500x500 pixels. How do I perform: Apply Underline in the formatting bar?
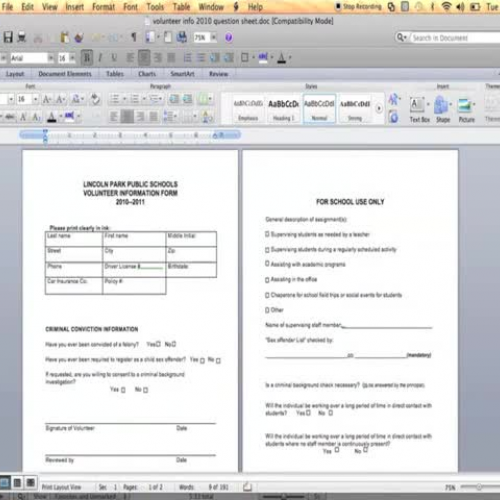click(114, 58)
